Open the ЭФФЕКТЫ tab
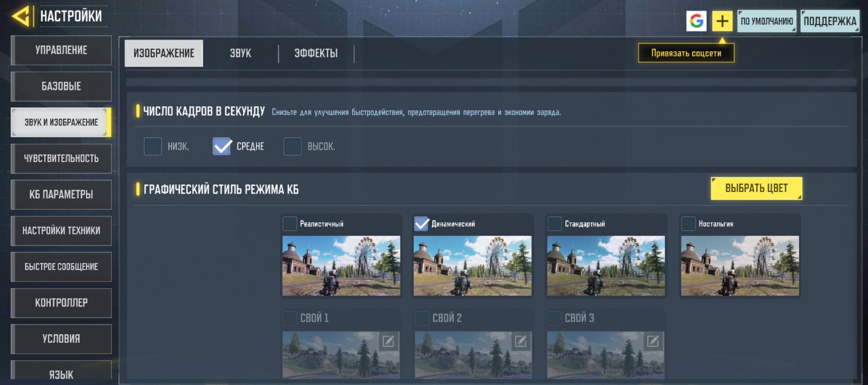Viewport: 868px width, 385px height. [316, 53]
